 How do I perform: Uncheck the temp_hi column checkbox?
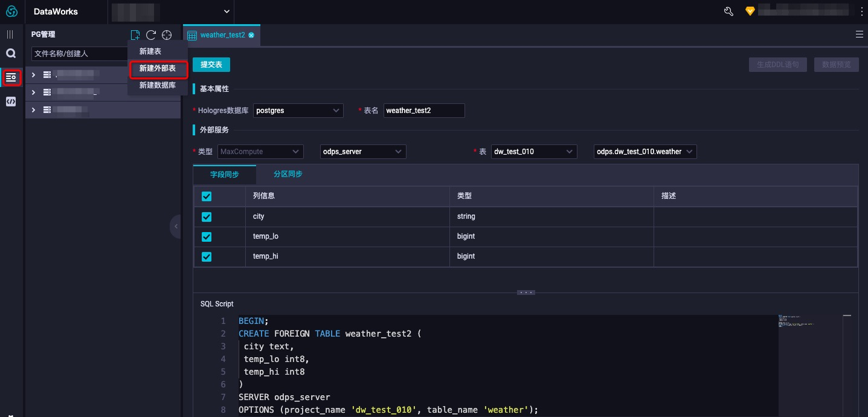[207, 256]
